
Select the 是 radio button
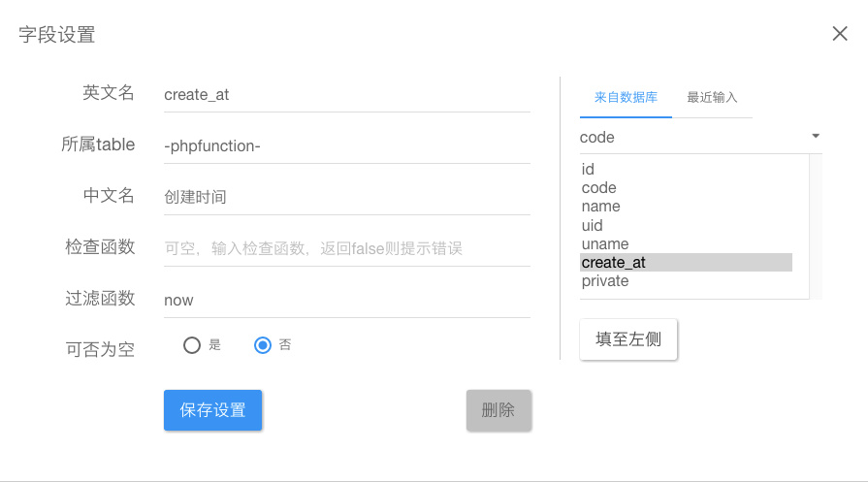point(192,345)
